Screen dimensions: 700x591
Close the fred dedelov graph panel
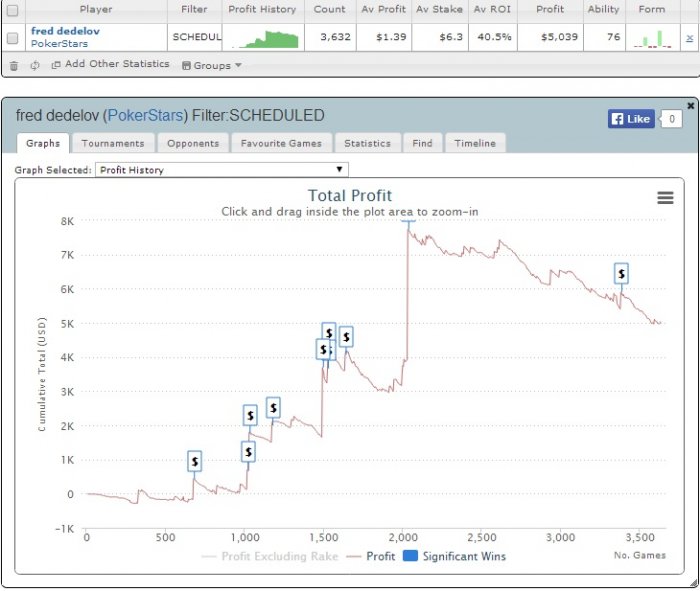[691, 106]
